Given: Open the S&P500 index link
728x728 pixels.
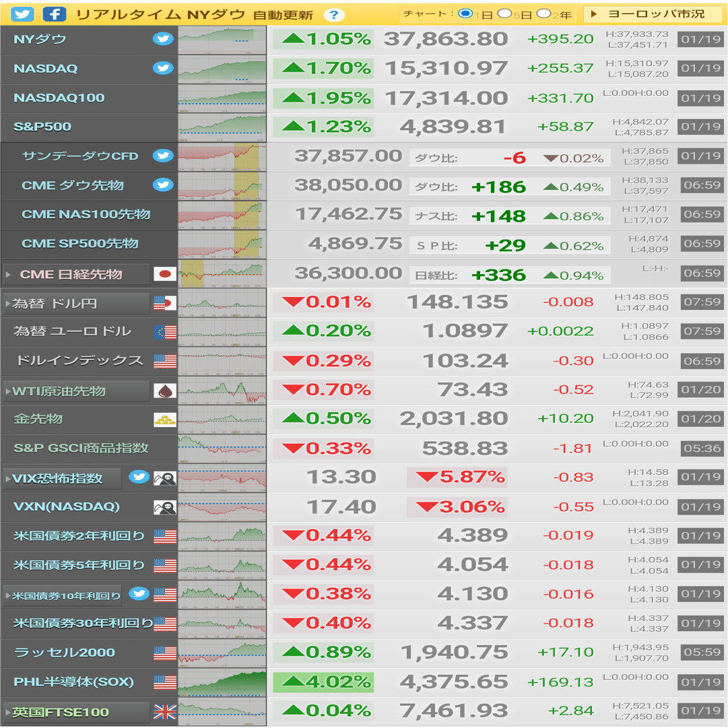Looking at the screenshot, I should tap(42, 127).
